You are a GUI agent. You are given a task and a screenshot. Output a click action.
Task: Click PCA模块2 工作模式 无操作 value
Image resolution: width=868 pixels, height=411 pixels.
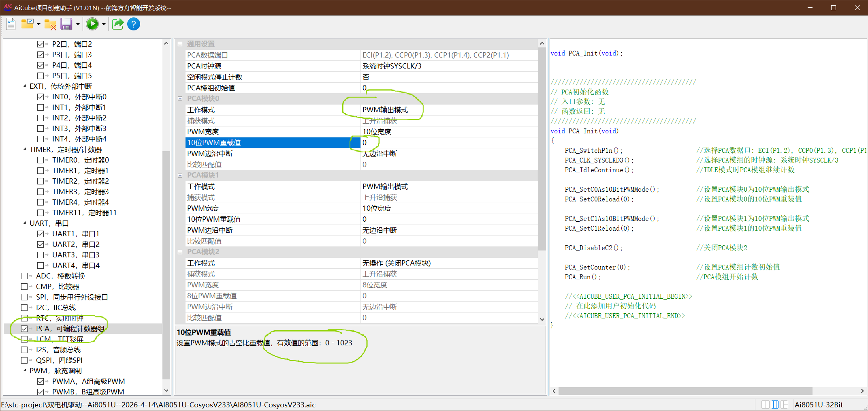click(449, 263)
